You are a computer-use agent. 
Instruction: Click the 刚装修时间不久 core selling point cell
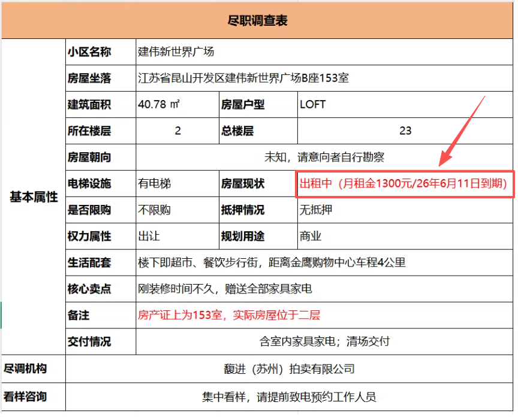(225, 289)
